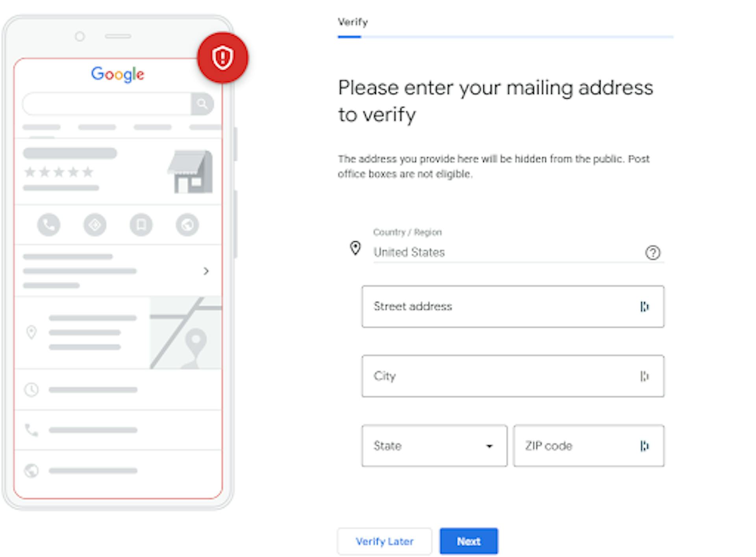Click the call icon in mockup
The height and width of the screenshot is (557, 756).
coord(49,225)
